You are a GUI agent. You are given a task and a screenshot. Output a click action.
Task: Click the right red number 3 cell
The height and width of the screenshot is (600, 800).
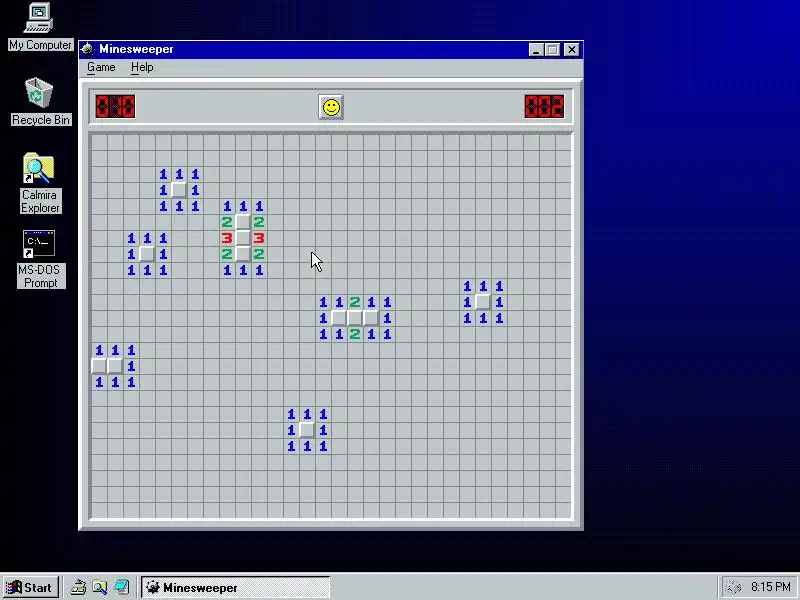point(259,238)
